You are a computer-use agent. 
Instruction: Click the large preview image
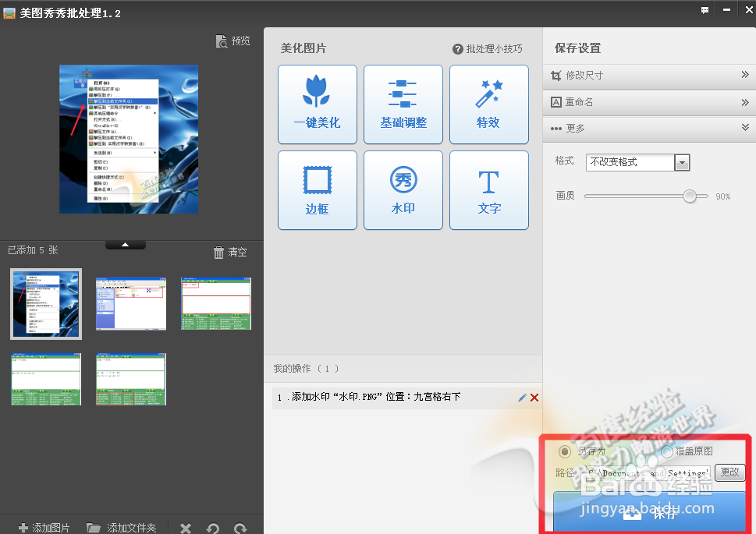tap(129, 140)
